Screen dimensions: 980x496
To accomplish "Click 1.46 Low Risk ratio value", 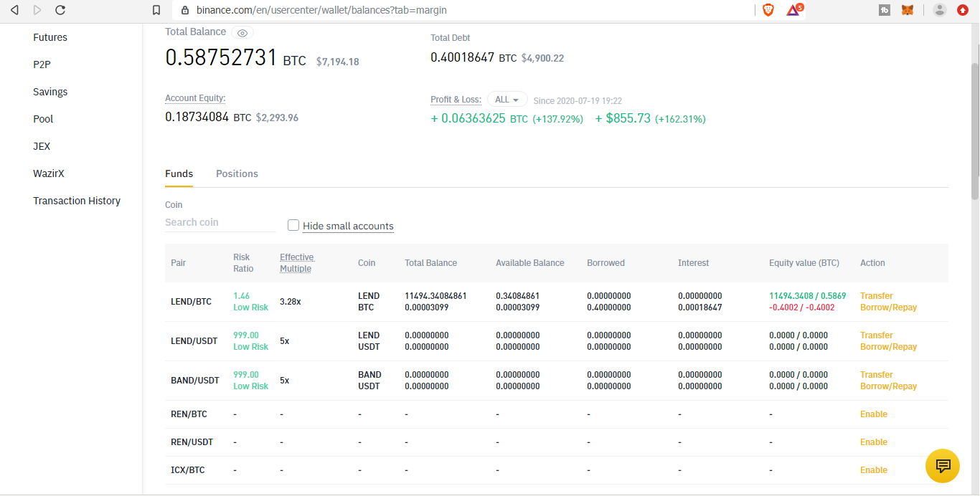I will 250,301.
